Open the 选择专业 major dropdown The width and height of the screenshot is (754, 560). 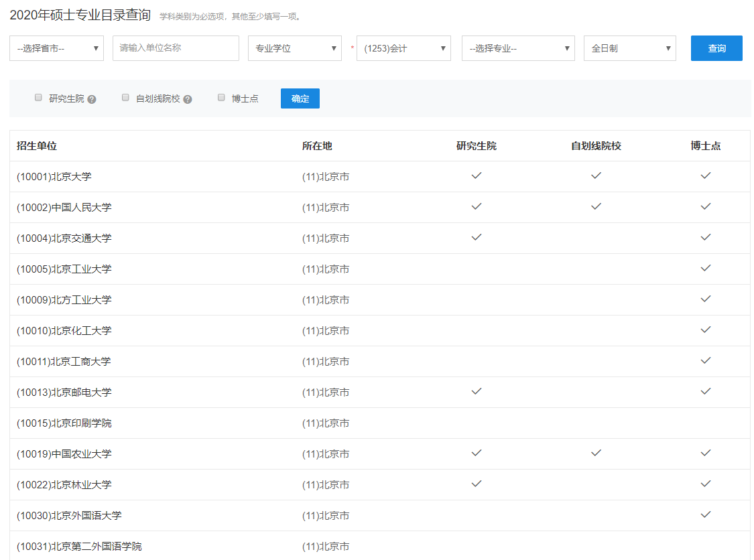tap(518, 48)
